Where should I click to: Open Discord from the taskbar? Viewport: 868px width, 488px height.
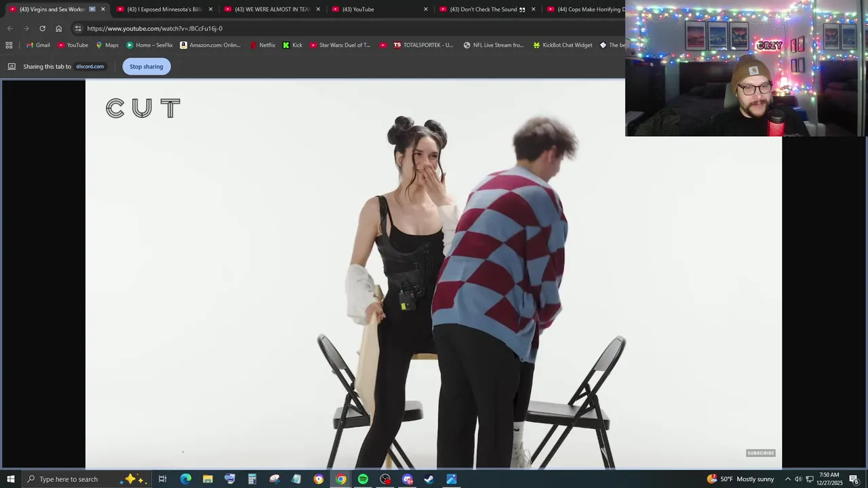point(407,479)
